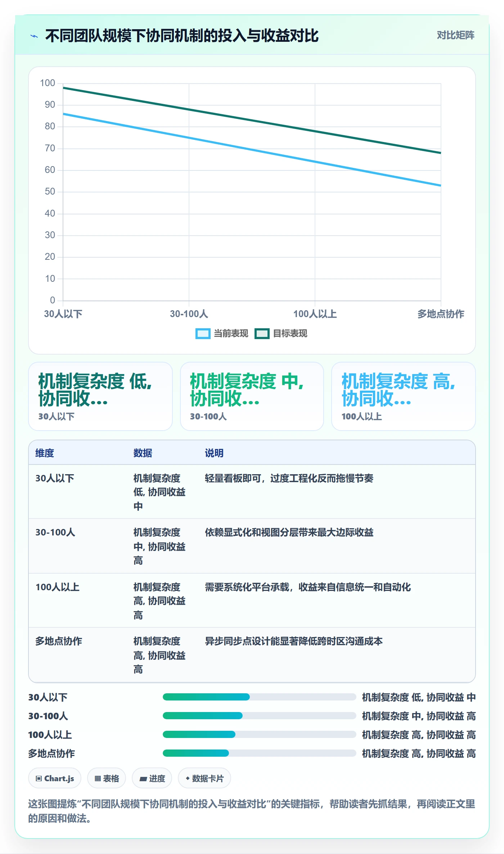
Task: Click the bar icon in 进度 chip
Action: 143,779
